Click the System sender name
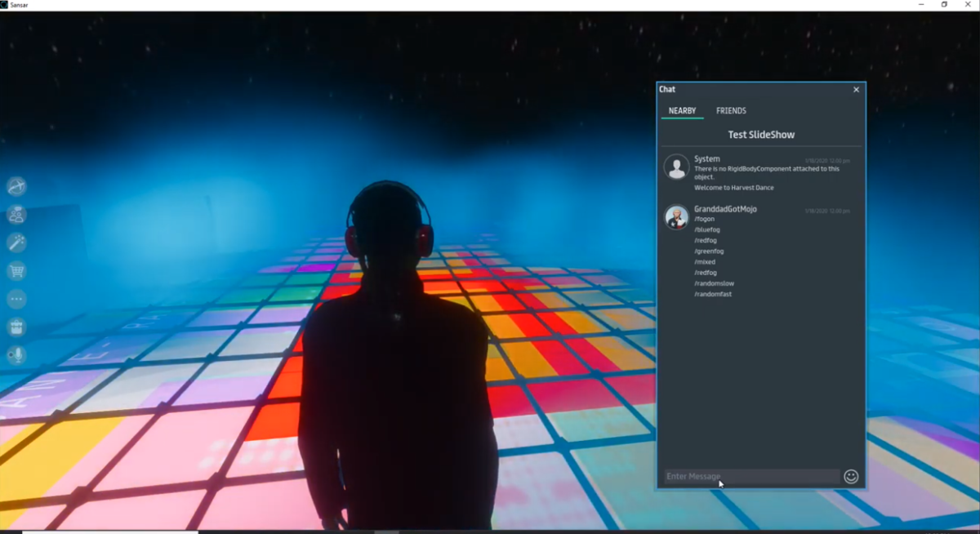This screenshot has height=534, width=980. tap(707, 159)
